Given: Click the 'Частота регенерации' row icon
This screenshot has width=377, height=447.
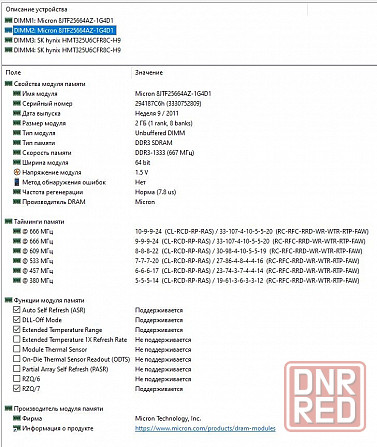Looking at the screenshot, I should click(x=17, y=192).
